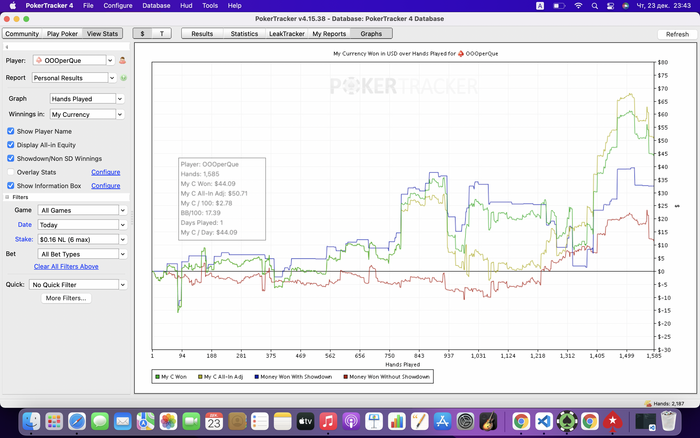
Task: Switch to the T tournament mode toggle
Action: pos(162,33)
